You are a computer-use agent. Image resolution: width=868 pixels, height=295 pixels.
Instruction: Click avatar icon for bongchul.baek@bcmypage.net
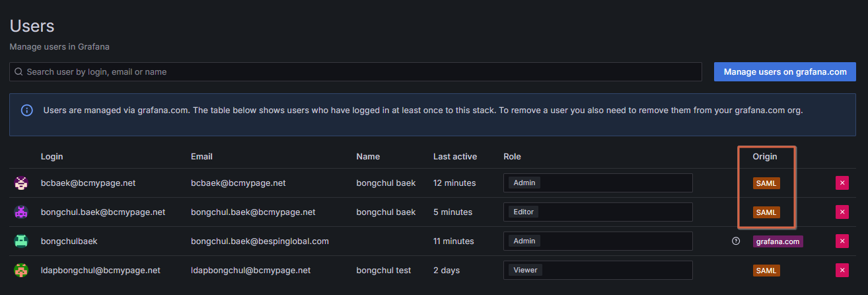tap(21, 212)
